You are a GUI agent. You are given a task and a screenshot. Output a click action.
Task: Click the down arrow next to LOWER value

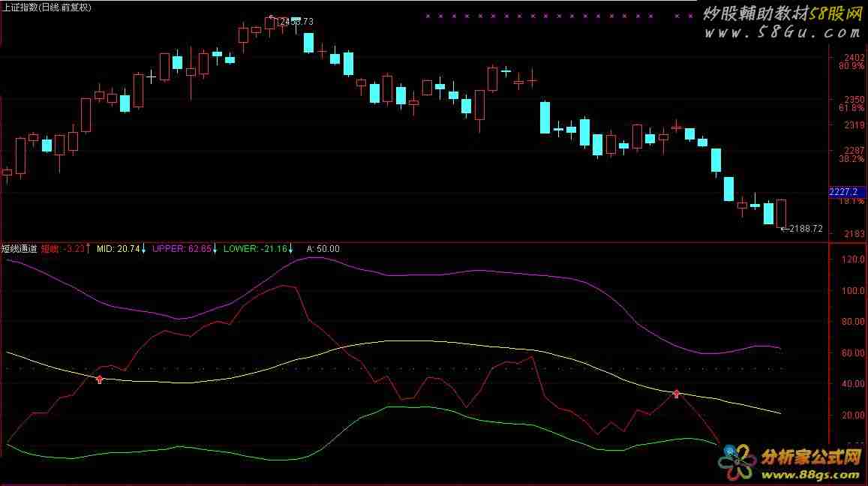[291, 248]
